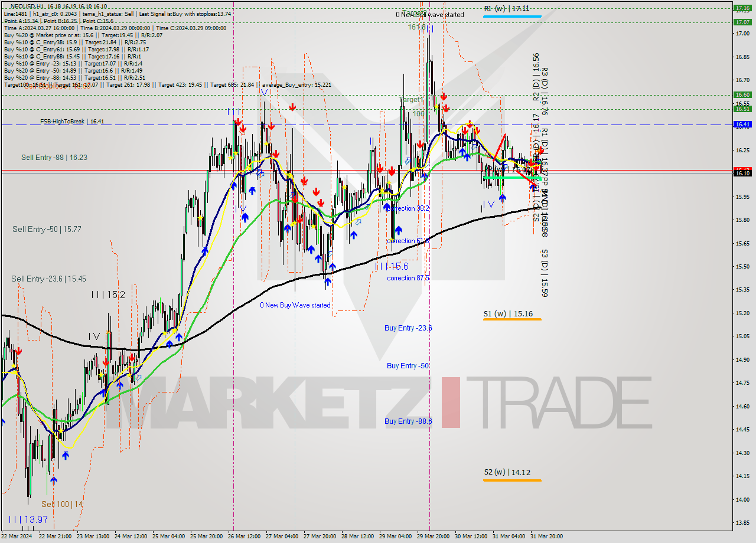Click the rotated 'S3 (D) | 15.59' label
The image size is (756, 543).
point(545,273)
